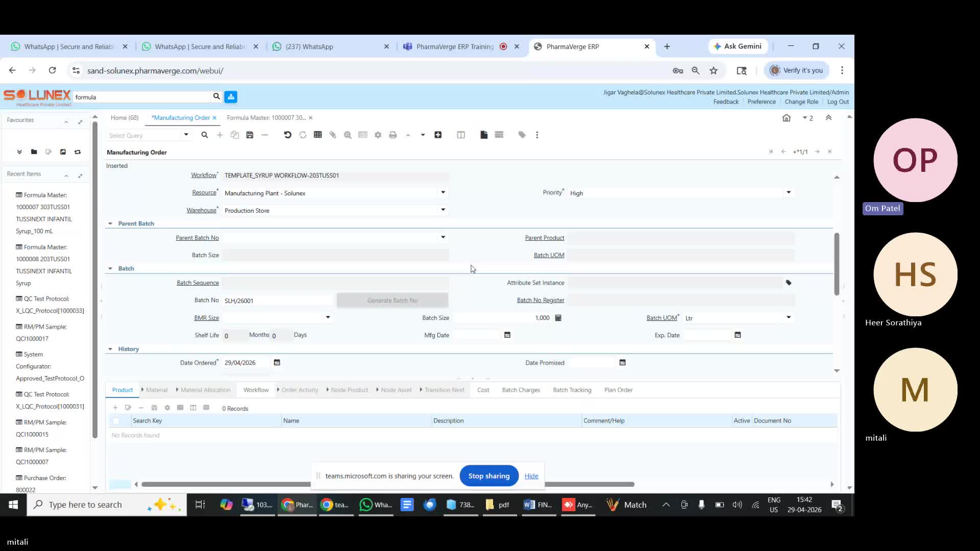This screenshot has height=551, width=980.
Task: Open the Batch UOM Ltr dropdown
Action: pyautogui.click(x=789, y=317)
